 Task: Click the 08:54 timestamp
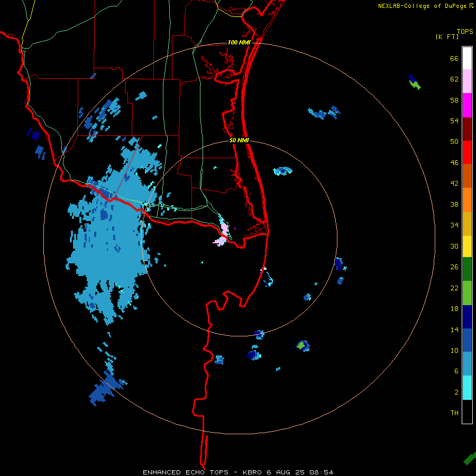click(321, 472)
